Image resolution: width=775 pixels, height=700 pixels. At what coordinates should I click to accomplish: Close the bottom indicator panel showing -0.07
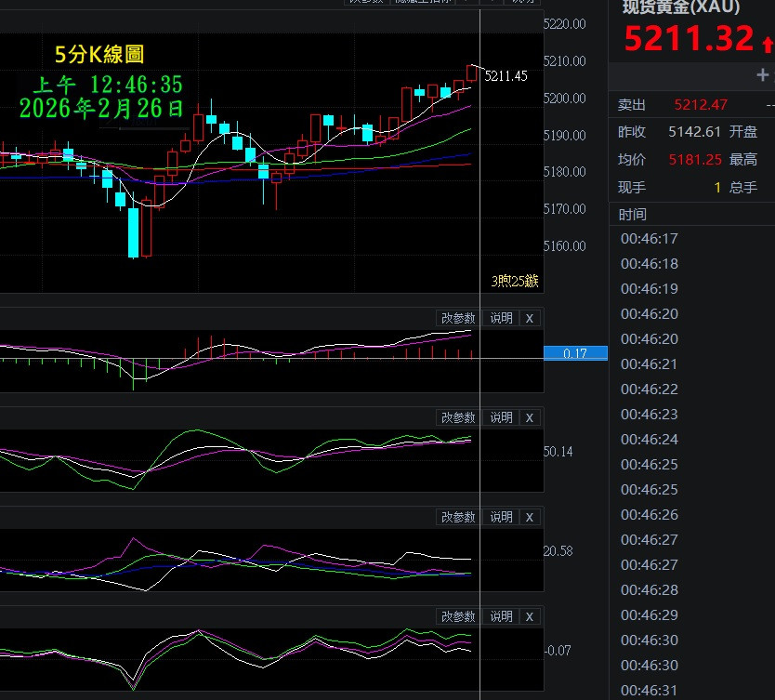pyautogui.click(x=530, y=616)
